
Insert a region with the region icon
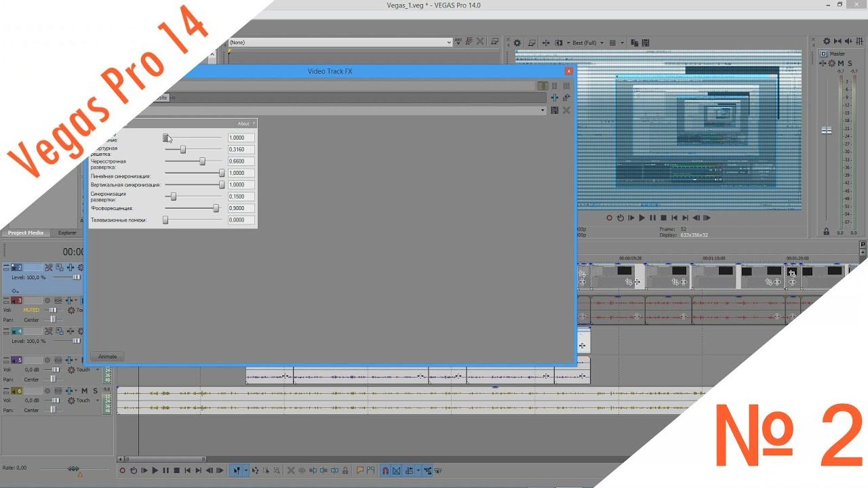tap(371, 470)
